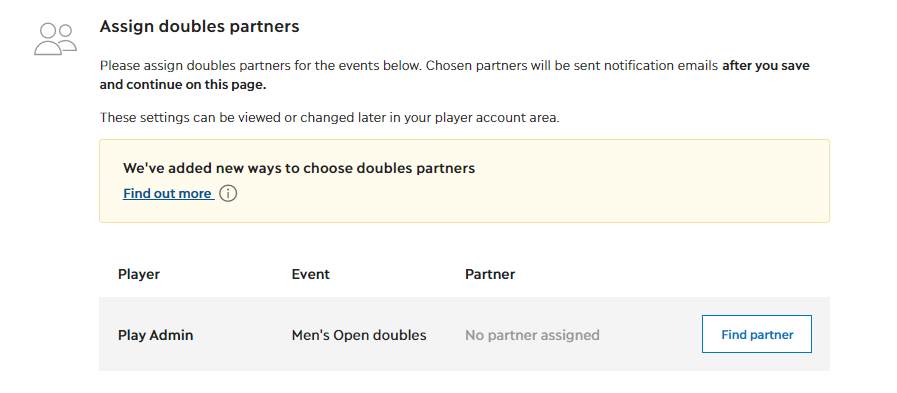Click the "These settings can be viewed" sentence
Viewport: 897px width, 393px height.
(330, 118)
